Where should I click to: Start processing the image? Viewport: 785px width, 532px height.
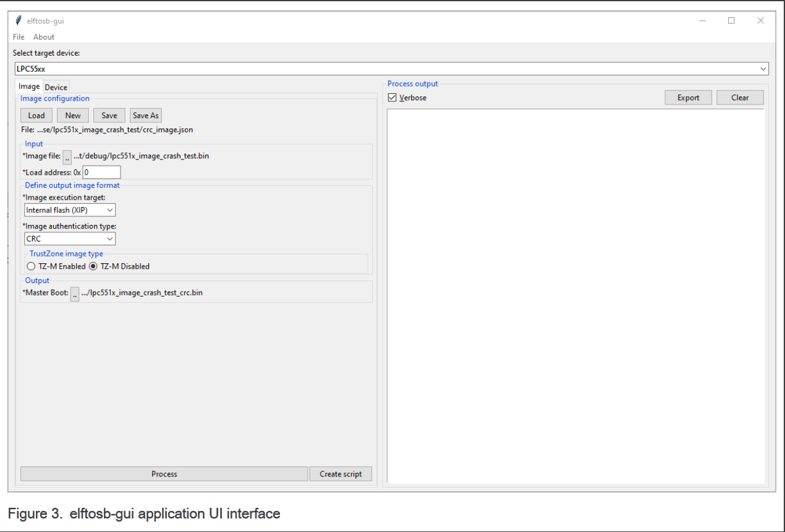coord(164,473)
